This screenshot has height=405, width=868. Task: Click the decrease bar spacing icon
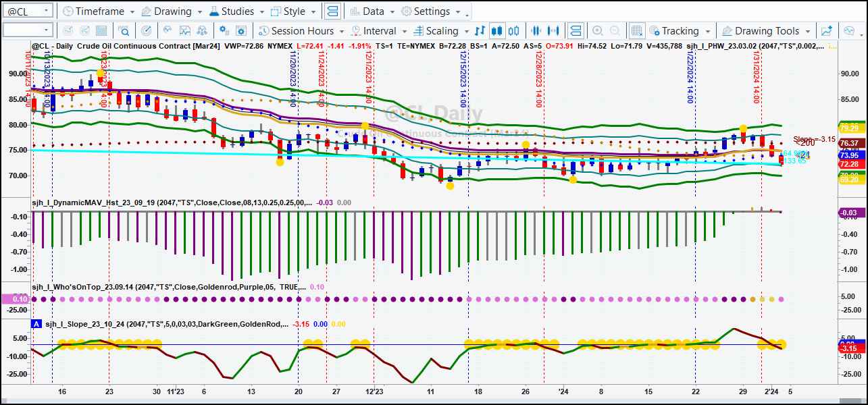[x=537, y=30]
